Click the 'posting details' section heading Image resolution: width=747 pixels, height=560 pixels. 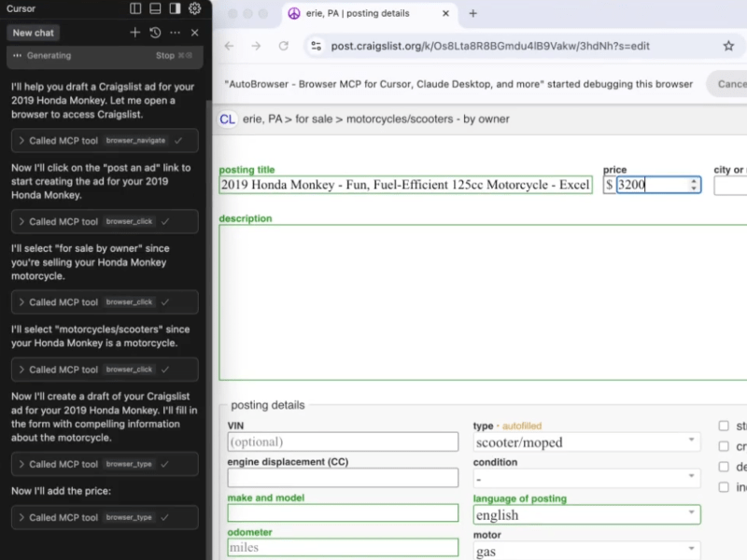click(x=268, y=405)
